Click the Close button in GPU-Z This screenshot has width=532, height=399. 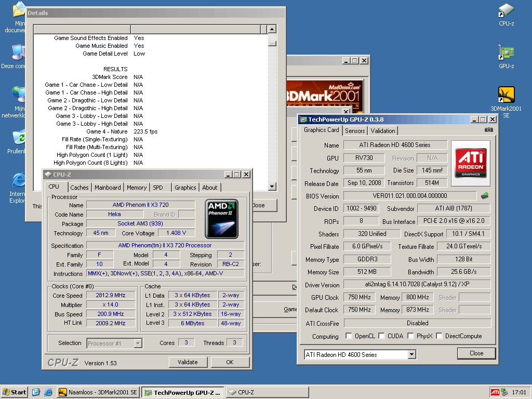coord(476,353)
